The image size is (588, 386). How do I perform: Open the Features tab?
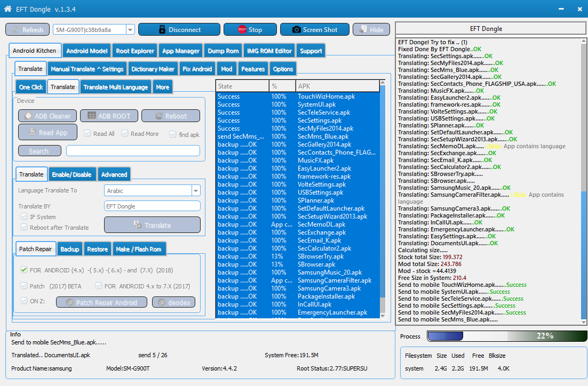tap(253, 69)
